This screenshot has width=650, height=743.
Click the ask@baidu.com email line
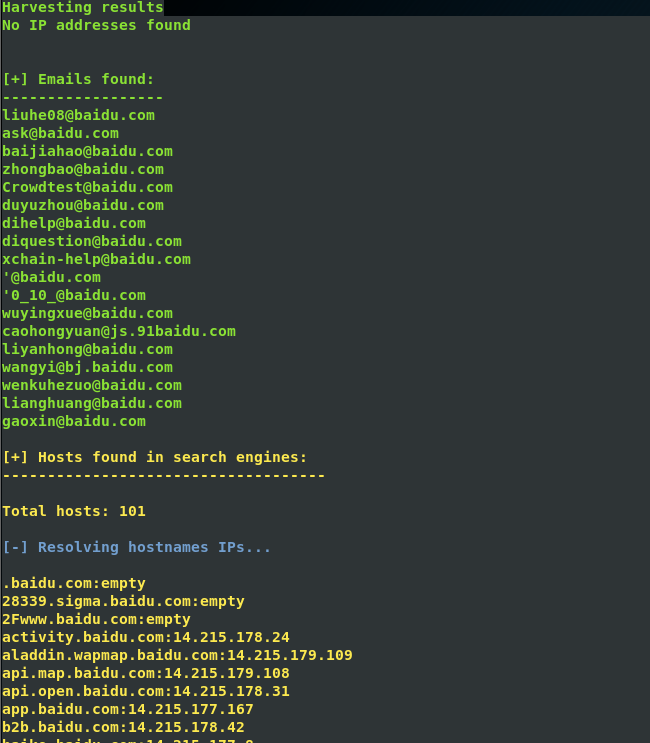click(60, 133)
